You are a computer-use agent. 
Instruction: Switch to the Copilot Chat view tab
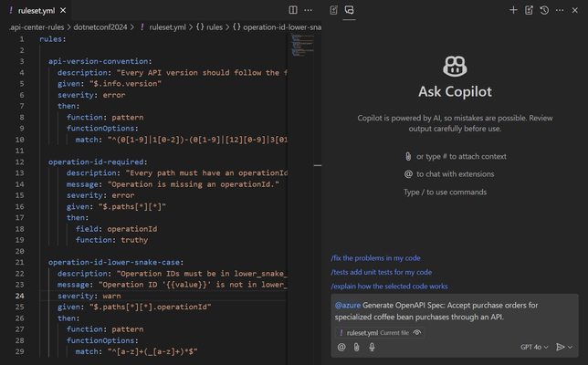tap(350, 10)
